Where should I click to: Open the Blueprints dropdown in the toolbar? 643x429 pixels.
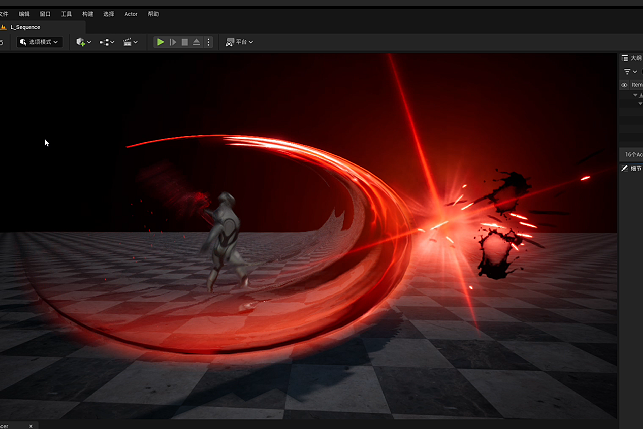[107, 42]
